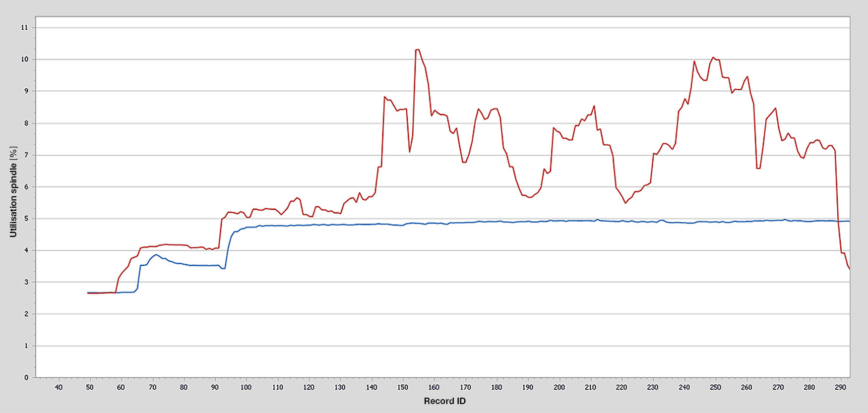Click the x-axis label '200'
The image size is (868, 413).
coord(559,387)
